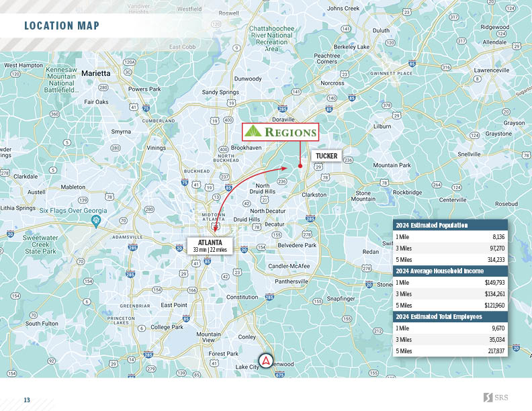Image resolution: width=532 pixels, height=411 pixels.
Task: Click the 2024 Estimated Total Employees header
Action: pyautogui.click(x=450, y=316)
